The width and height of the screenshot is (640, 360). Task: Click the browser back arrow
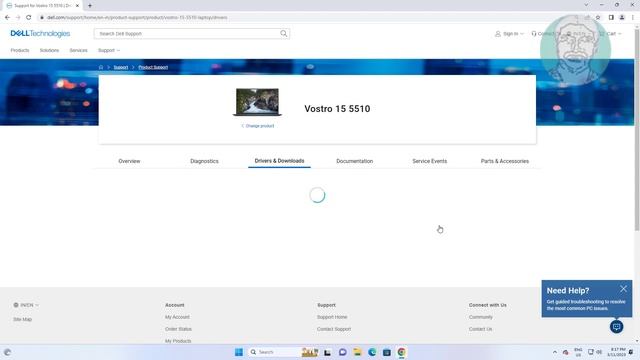(x=7, y=18)
